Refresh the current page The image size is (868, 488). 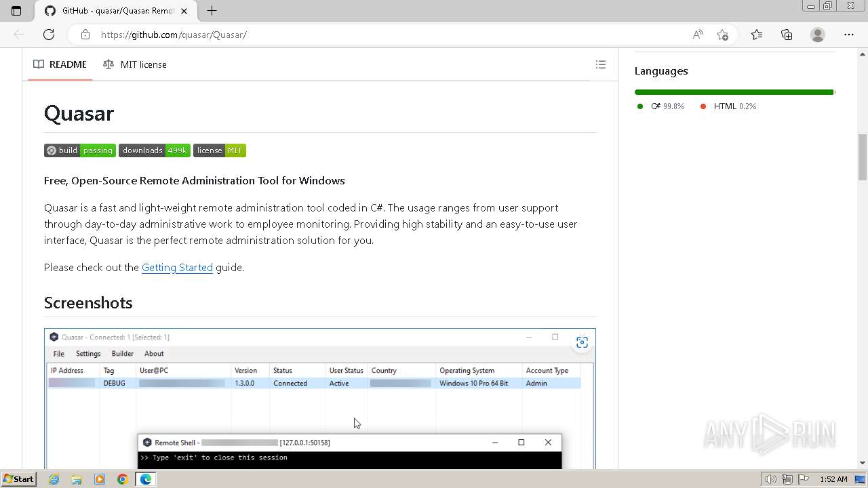[x=49, y=35]
